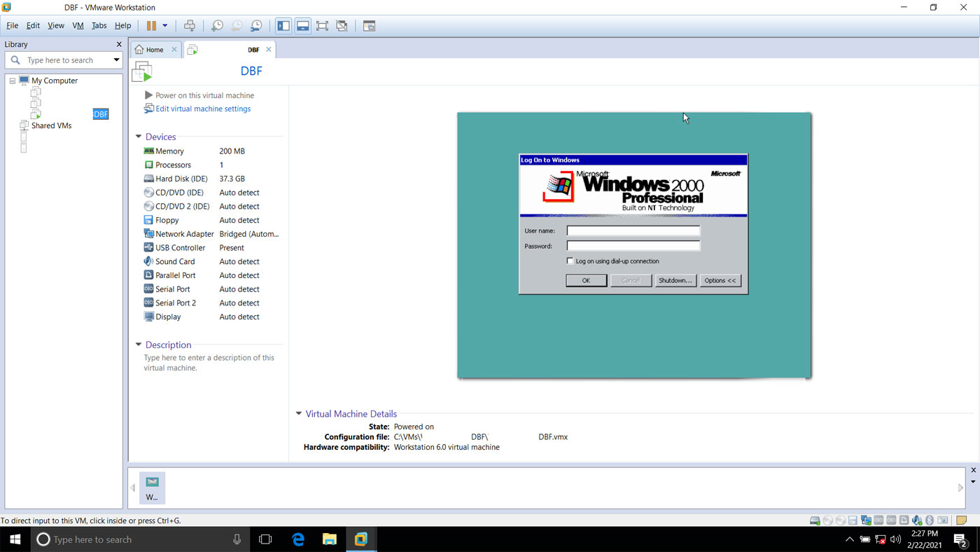Image resolution: width=980 pixels, height=552 pixels.
Task: Select the Serial Port 2 device row
Action: tap(211, 303)
